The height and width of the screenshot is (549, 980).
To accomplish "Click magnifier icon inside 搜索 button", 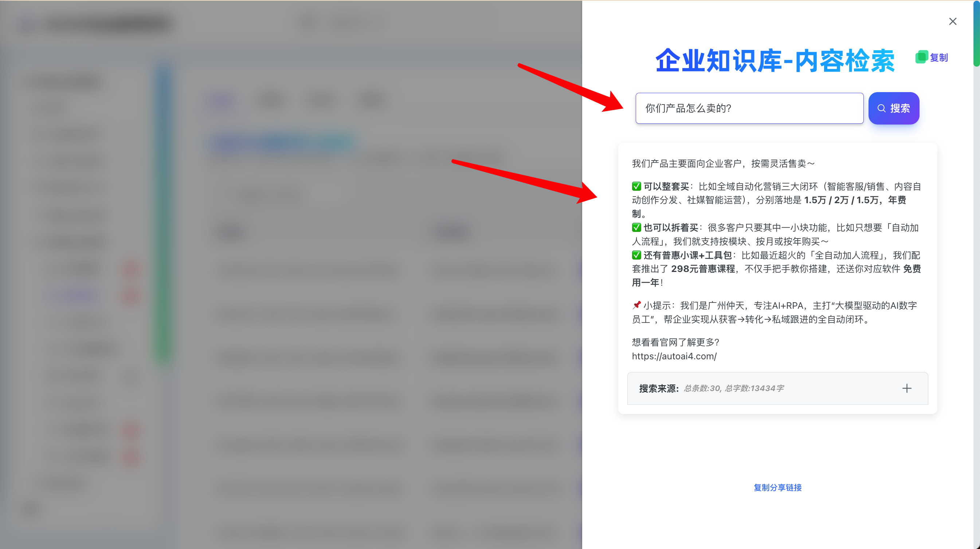I will (x=881, y=108).
